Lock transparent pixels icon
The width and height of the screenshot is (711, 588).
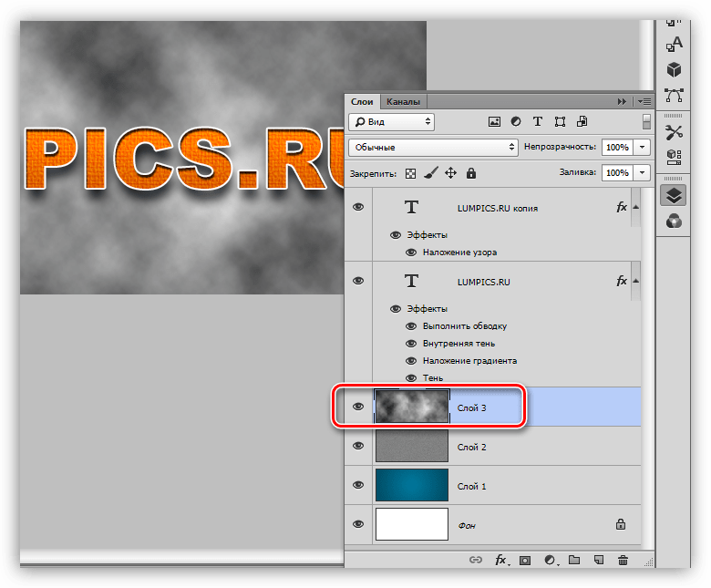410,173
